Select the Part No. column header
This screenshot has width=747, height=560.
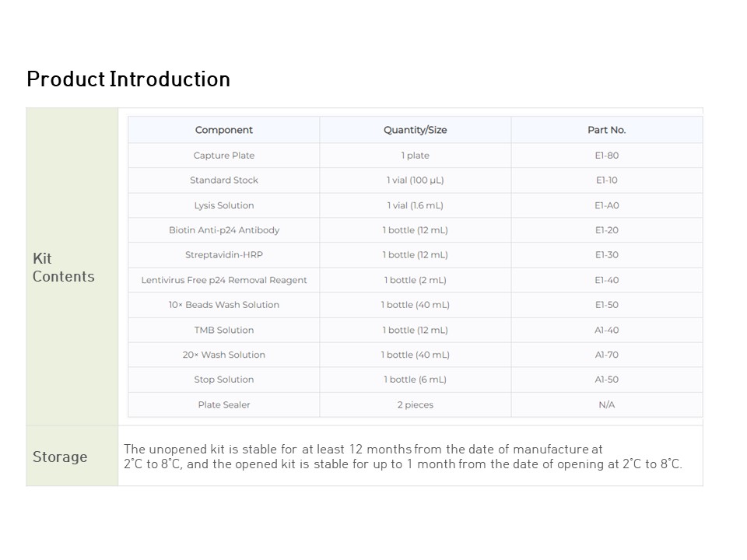[606, 130]
